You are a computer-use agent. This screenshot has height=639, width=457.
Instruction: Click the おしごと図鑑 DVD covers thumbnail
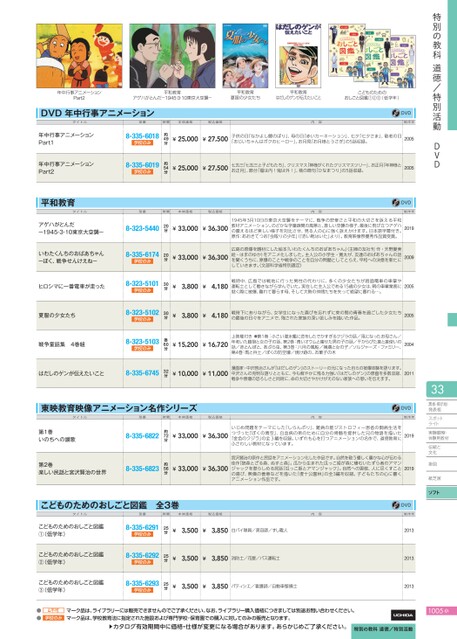click(372, 55)
